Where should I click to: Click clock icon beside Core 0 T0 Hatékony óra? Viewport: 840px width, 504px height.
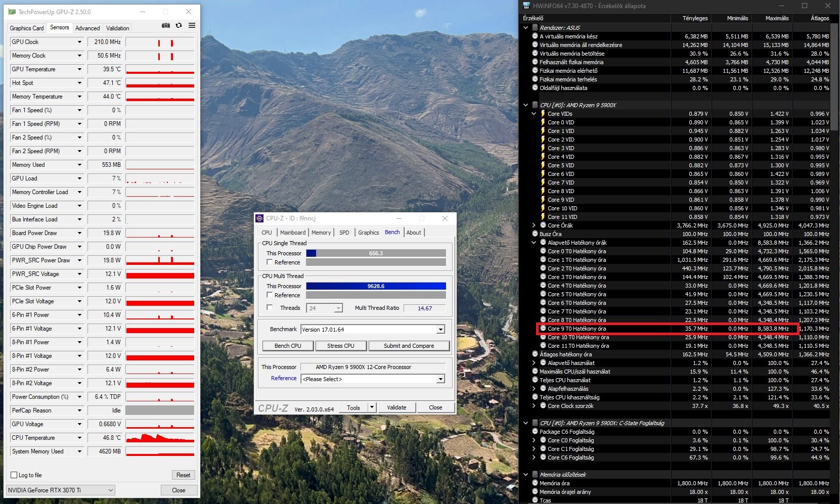[543, 251]
